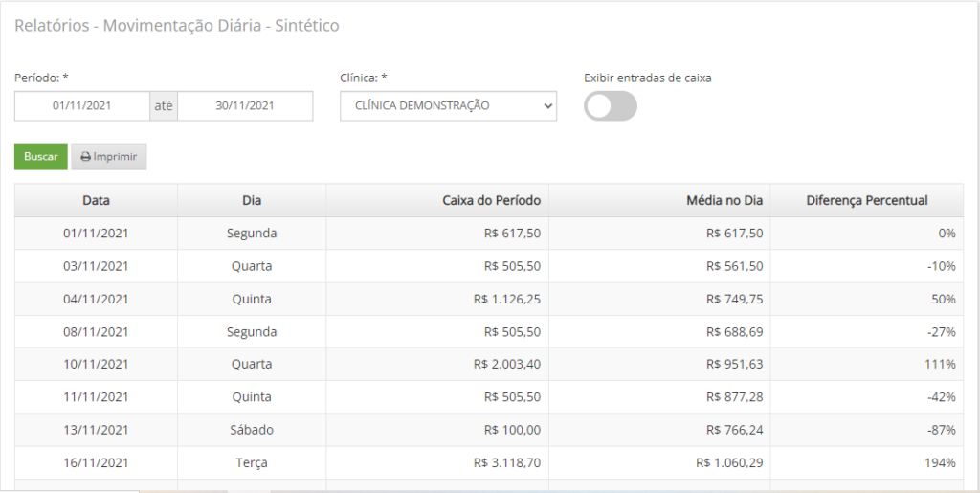Click the printer icon on Imprimir button

(85, 157)
